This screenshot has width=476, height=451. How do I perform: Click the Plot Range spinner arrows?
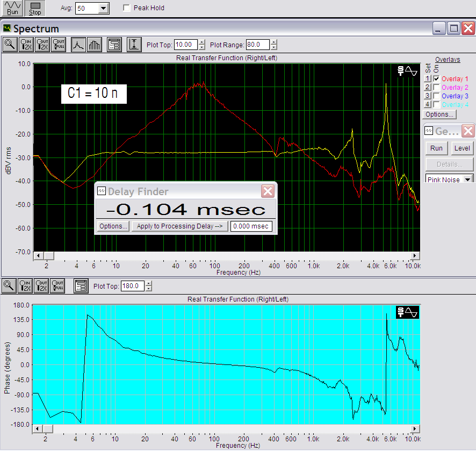pyautogui.click(x=274, y=45)
